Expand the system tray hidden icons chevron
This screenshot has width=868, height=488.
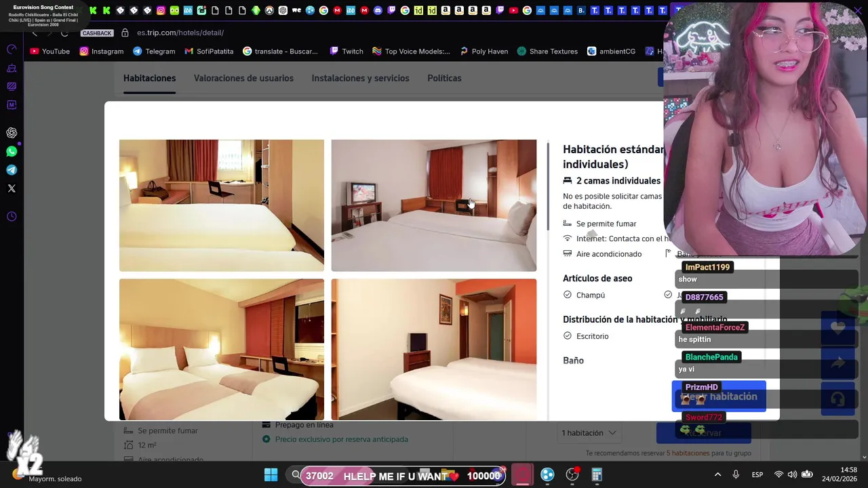(x=717, y=475)
